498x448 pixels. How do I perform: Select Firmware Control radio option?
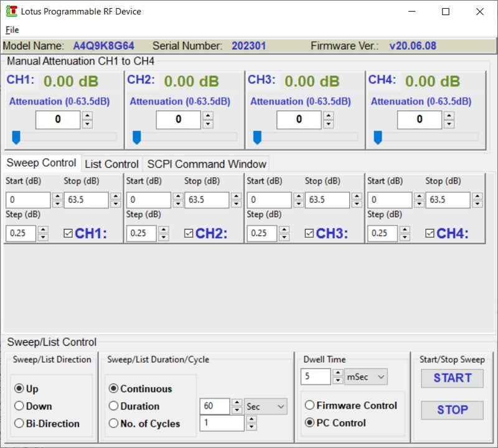tap(309, 405)
